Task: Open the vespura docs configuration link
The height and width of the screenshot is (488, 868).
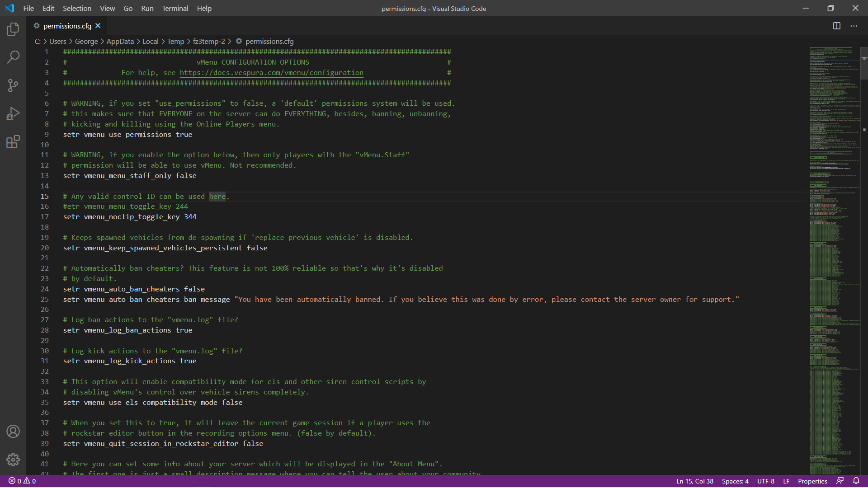Action: 271,73
